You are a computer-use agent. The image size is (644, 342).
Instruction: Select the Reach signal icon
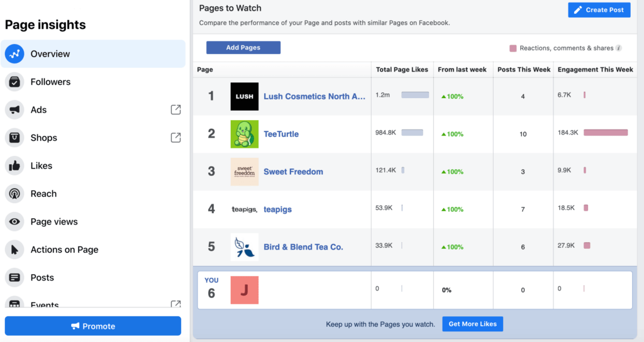[x=14, y=194]
